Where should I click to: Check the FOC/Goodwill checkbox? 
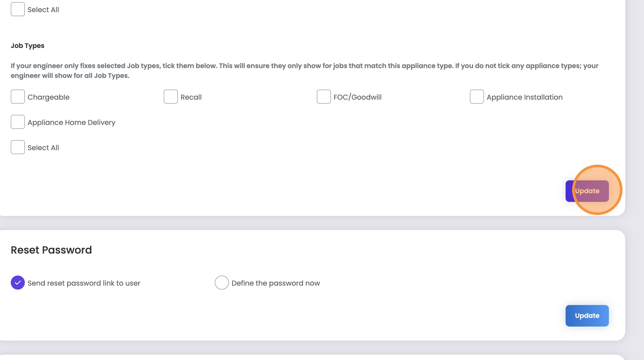tap(323, 97)
